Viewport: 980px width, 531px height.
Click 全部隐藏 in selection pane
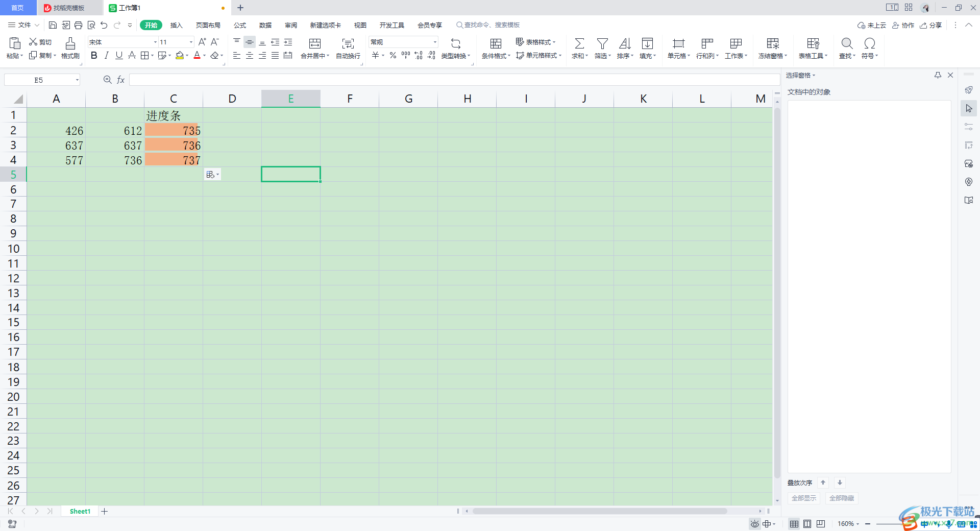(842, 498)
